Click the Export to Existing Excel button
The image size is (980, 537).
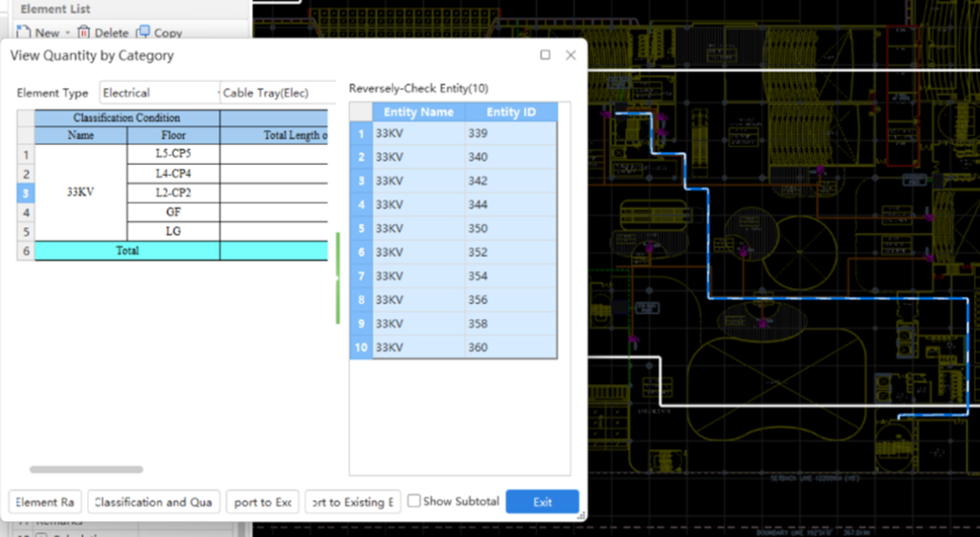coord(352,501)
